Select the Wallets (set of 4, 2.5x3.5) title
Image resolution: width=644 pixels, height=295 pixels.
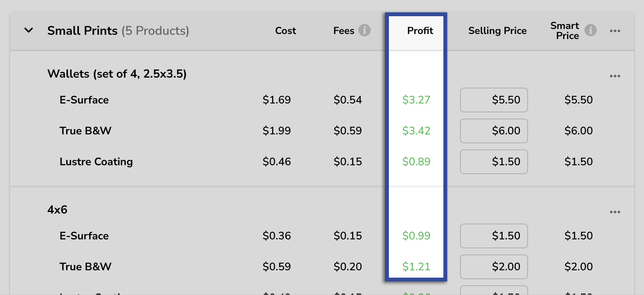[117, 74]
